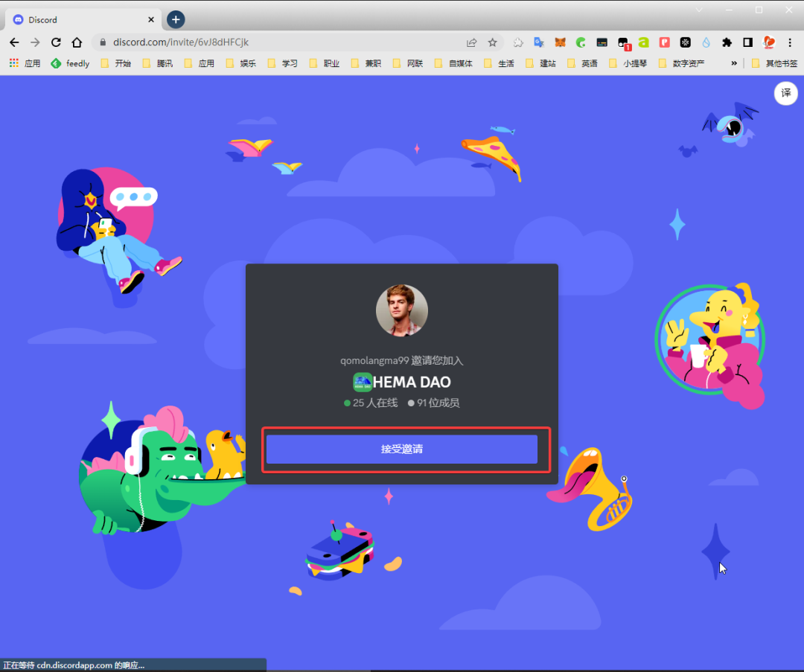
Task: Minimize the browser window
Action: (729, 10)
